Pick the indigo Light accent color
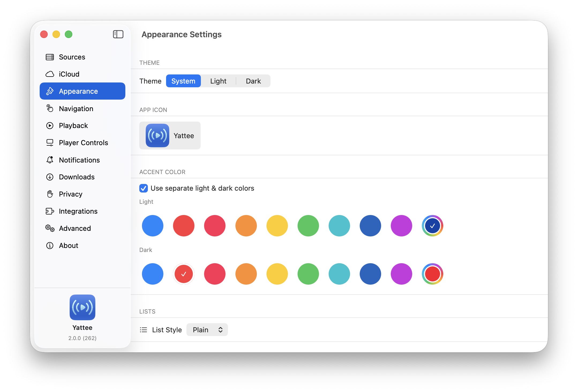 [370, 226]
